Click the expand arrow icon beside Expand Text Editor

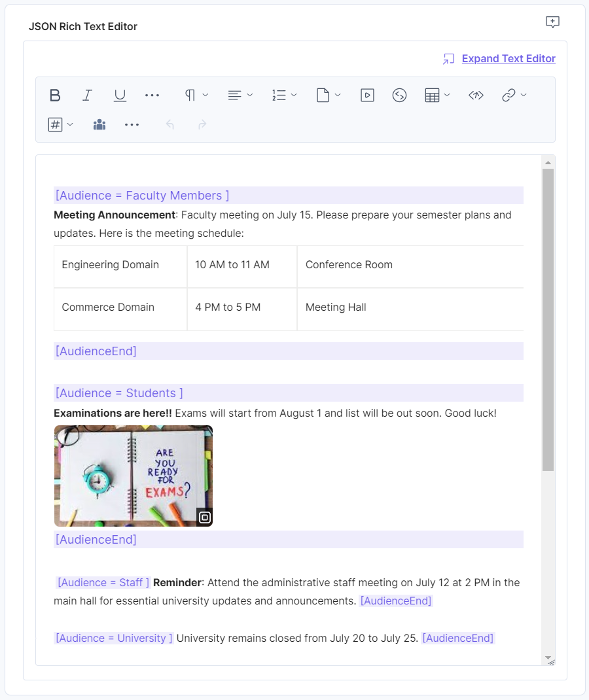pos(448,59)
